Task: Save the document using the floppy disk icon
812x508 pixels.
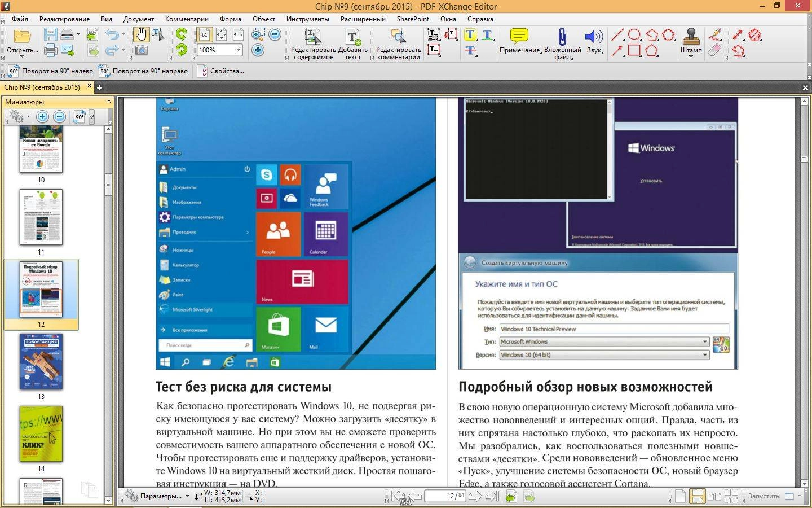Action: pos(51,35)
